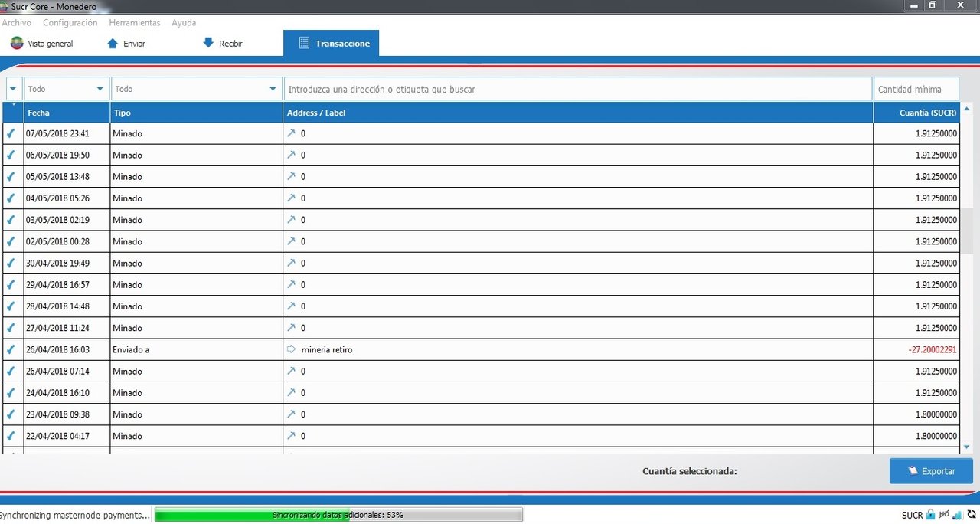Open the transaction type Todo dropdown
Viewport: 980px width, 524px height.
pyautogui.click(x=196, y=89)
